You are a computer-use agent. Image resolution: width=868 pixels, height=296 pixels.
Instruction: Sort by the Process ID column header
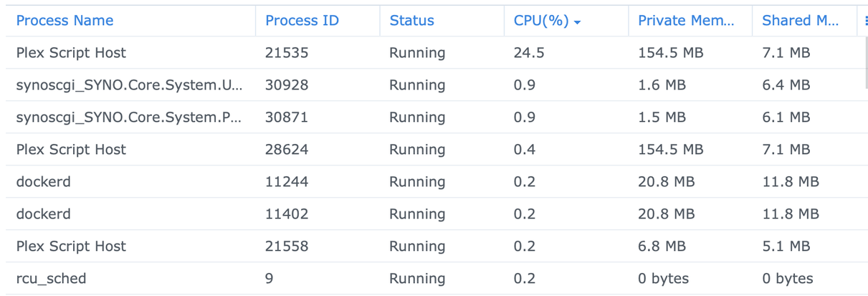pos(302,21)
